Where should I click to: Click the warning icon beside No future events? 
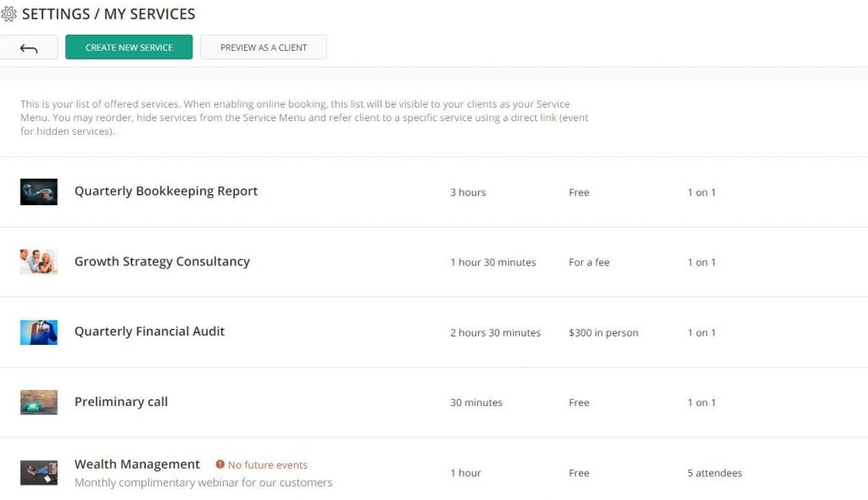[220, 464]
